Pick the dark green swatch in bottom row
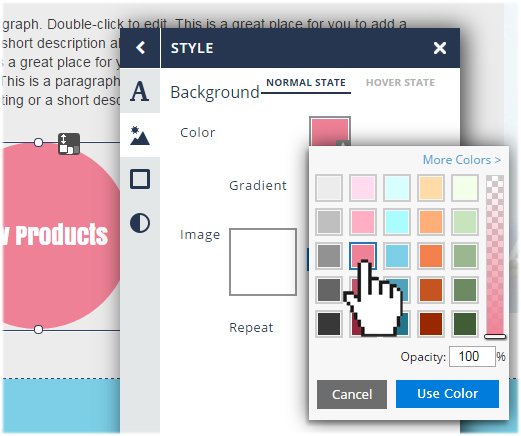 point(465,324)
